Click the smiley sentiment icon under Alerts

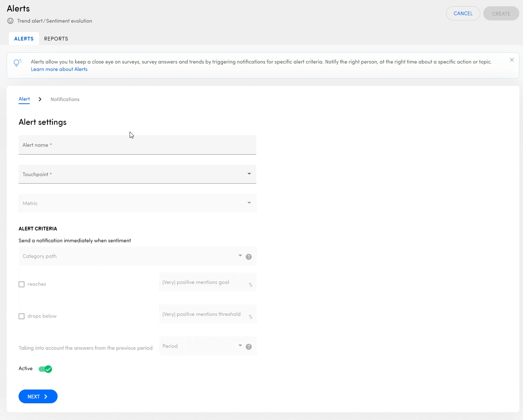(x=10, y=21)
